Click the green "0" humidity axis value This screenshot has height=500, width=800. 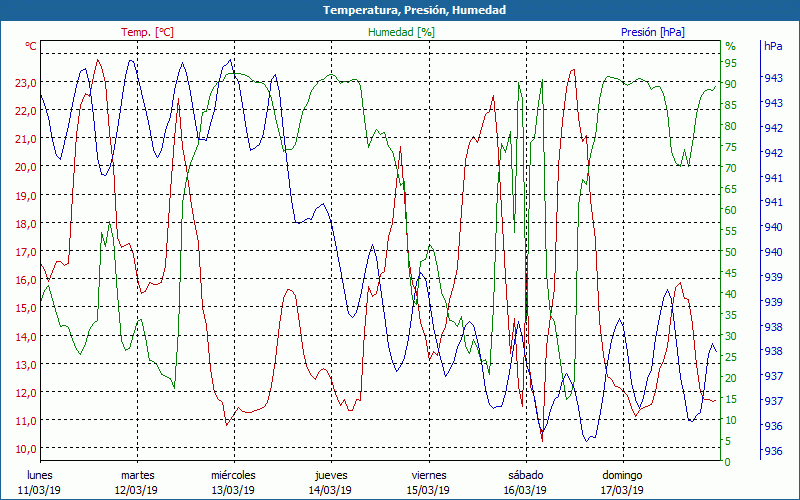point(728,462)
